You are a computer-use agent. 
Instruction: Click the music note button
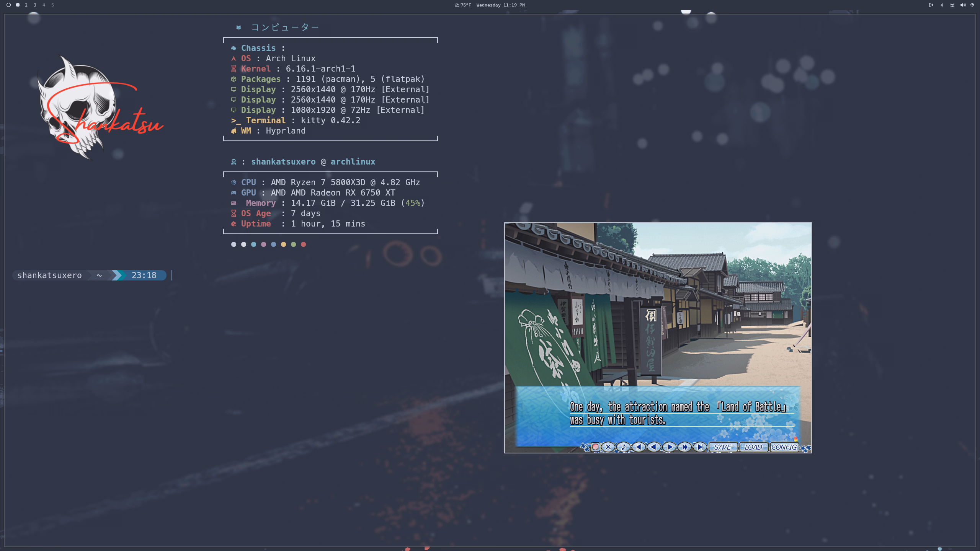623,447
